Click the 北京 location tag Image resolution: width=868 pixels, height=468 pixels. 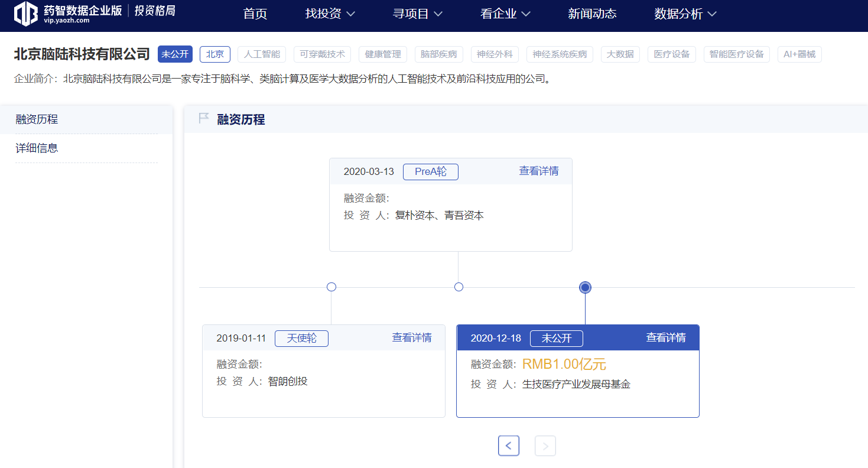pyautogui.click(x=215, y=54)
